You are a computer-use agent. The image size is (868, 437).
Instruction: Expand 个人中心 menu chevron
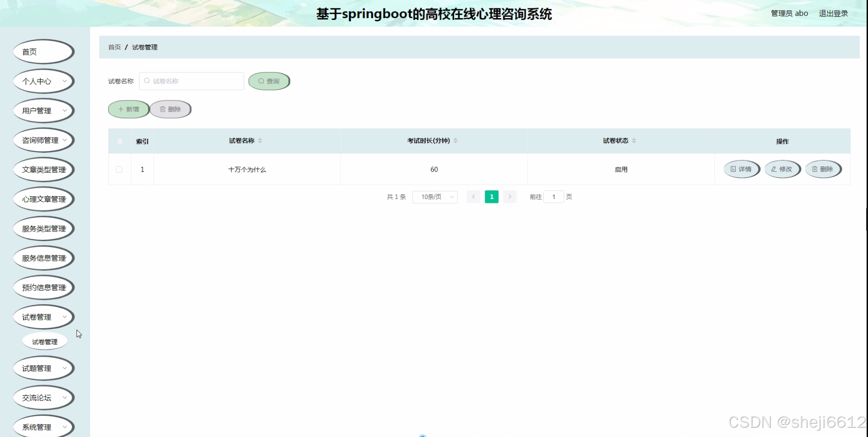coord(65,81)
